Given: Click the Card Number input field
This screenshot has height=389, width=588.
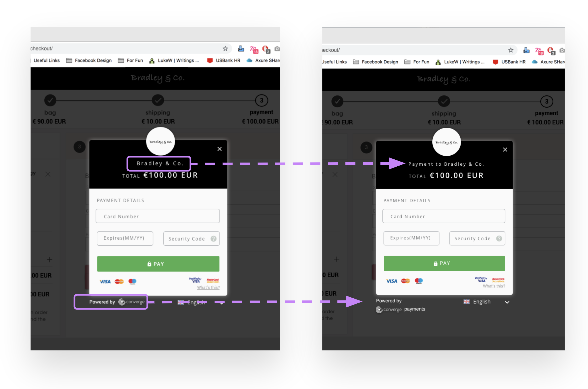Looking at the screenshot, I should (158, 216).
